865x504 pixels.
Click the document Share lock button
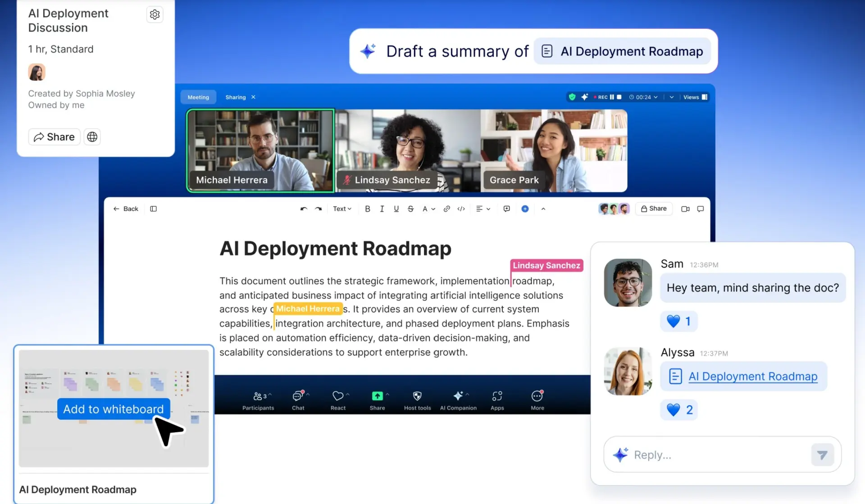(654, 209)
